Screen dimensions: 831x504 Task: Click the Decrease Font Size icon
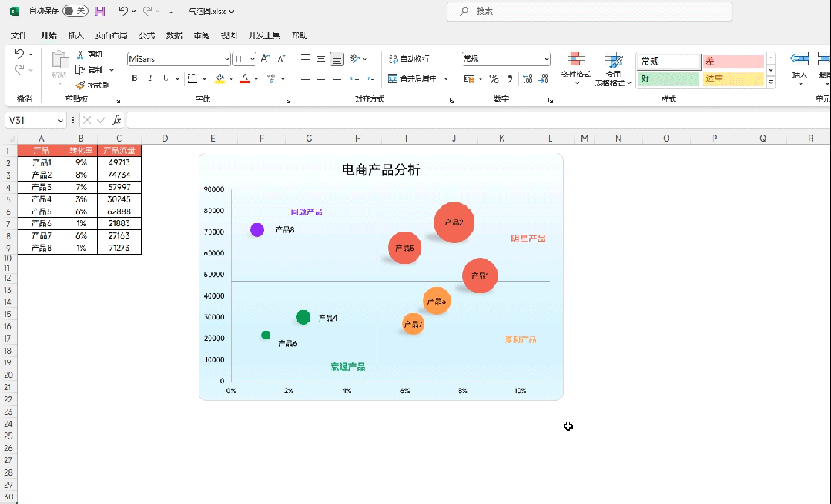281,58
